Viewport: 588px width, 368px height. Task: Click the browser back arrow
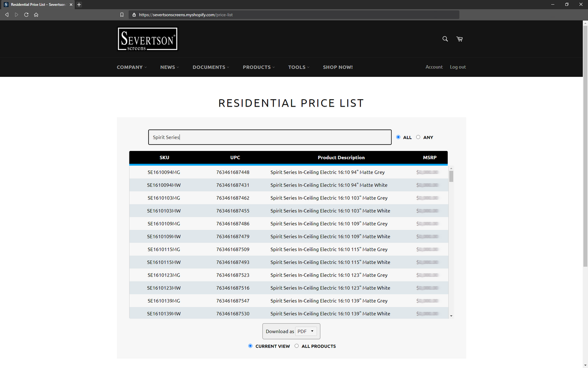tap(7, 15)
